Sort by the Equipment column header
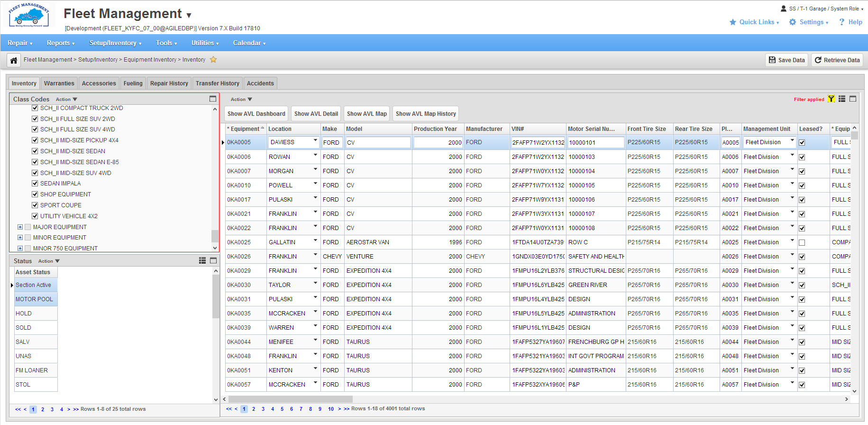The height and width of the screenshot is (425, 868). [x=246, y=129]
